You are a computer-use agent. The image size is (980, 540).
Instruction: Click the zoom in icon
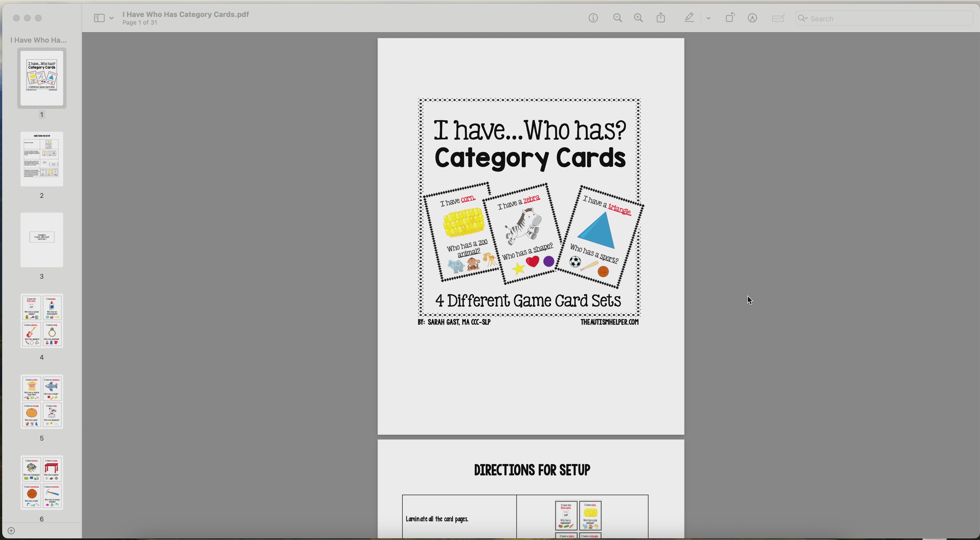click(x=638, y=18)
